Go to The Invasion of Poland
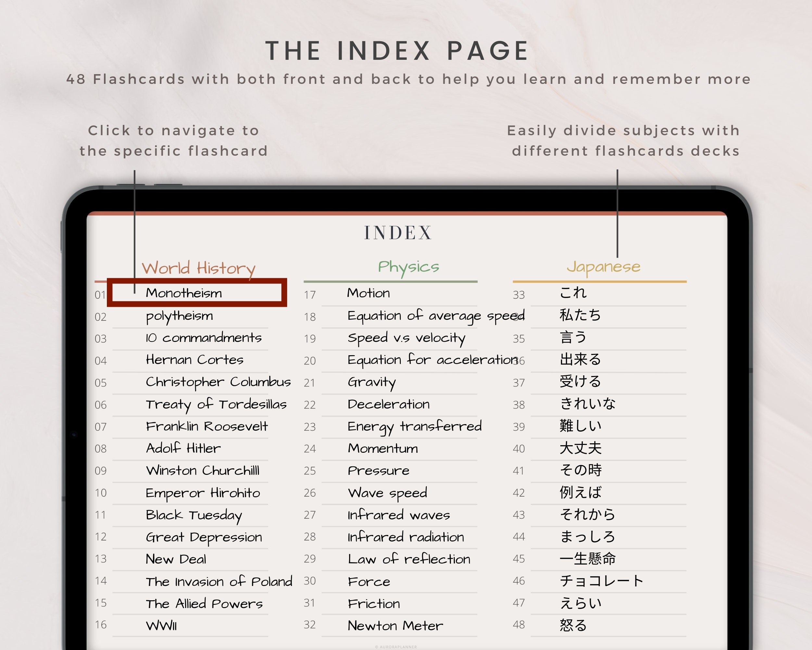Image resolution: width=812 pixels, height=650 pixels. point(219,581)
